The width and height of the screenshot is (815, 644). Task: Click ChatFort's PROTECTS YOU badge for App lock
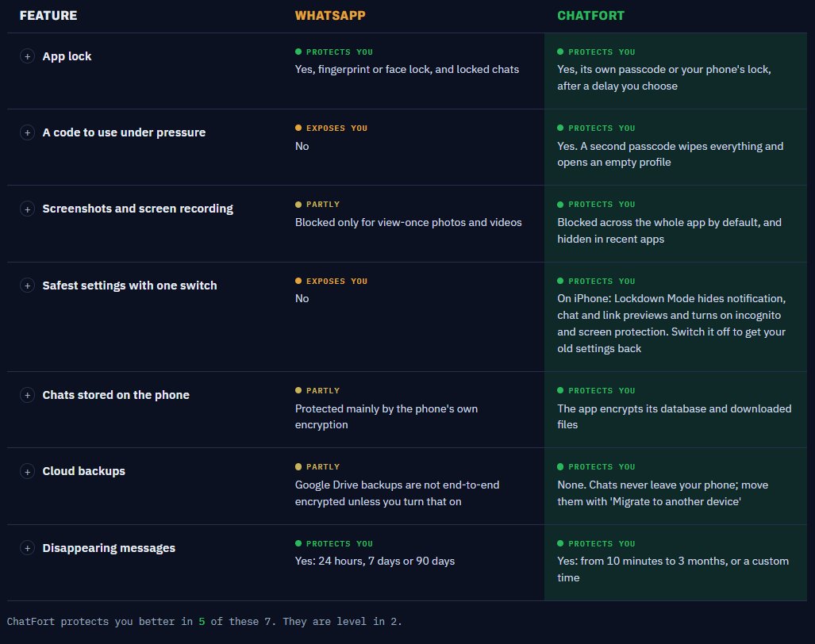(x=596, y=52)
